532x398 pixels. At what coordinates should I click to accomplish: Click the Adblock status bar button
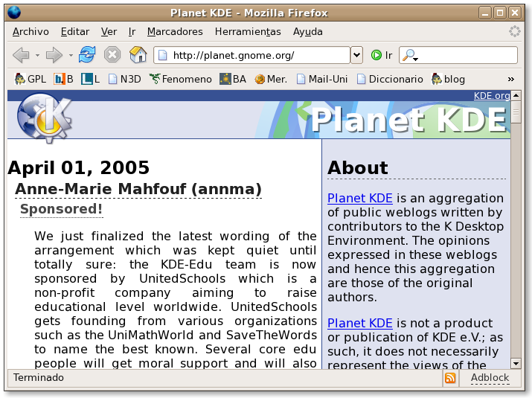(490, 378)
